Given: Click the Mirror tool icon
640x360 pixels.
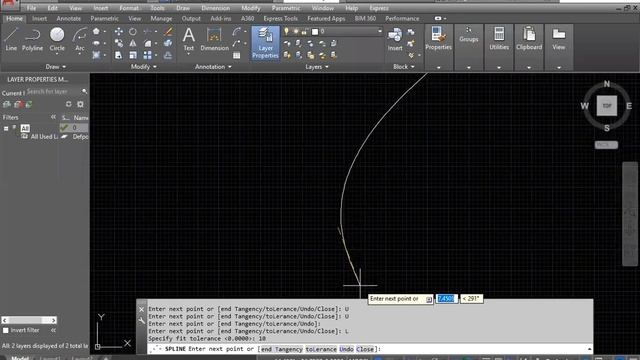Looking at the screenshot, I should [x=133, y=43].
